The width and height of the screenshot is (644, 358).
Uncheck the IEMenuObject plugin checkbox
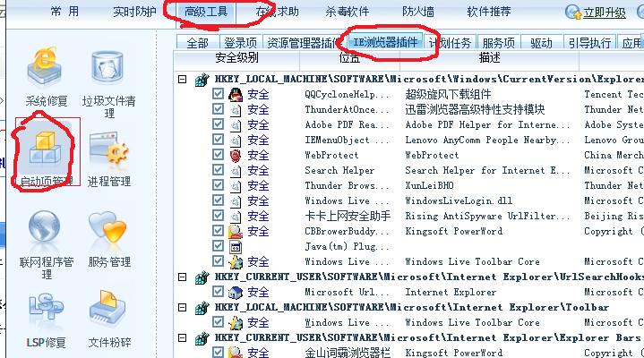[x=218, y=140]
